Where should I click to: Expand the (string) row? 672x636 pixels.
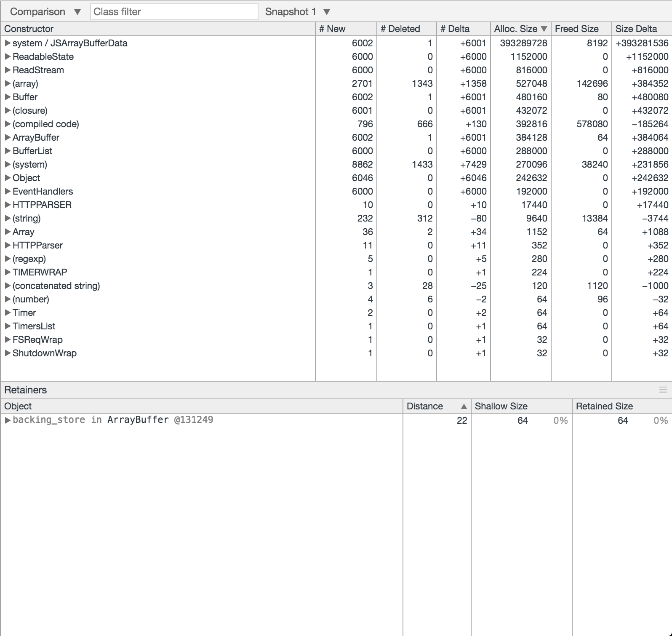8,218
